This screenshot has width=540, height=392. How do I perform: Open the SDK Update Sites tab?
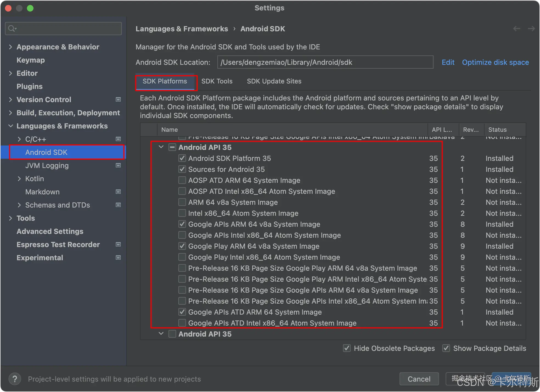tap(274, 81)
